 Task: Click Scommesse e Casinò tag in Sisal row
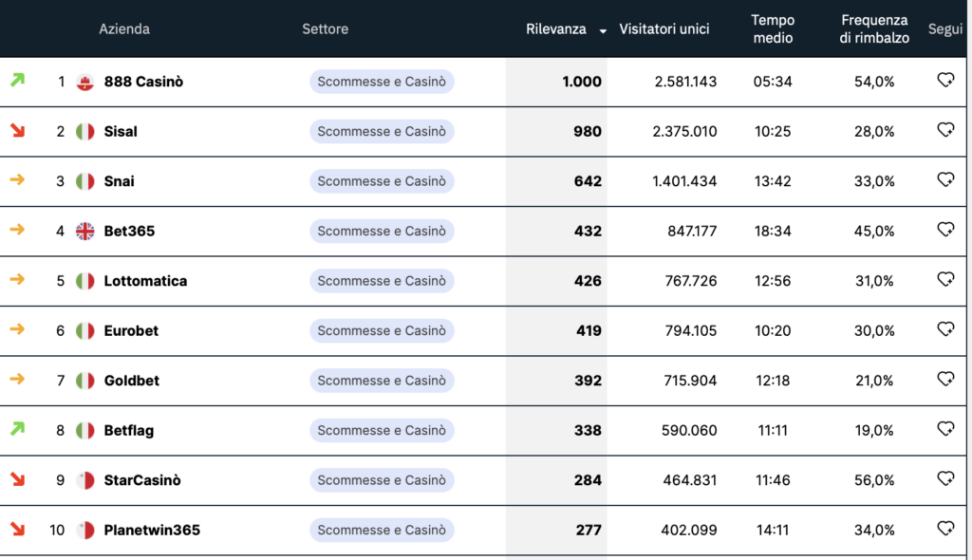(x=382, y=132)
